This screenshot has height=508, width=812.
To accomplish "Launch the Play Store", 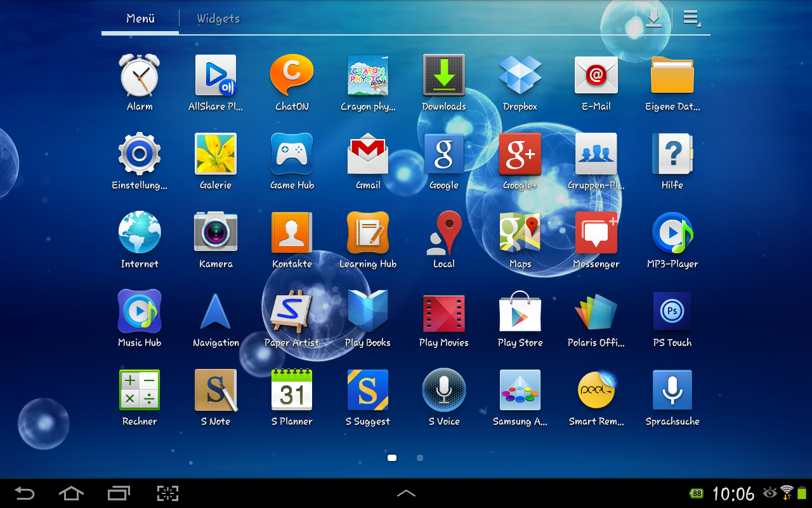I will pyautogui.click(x=520, y=312).
